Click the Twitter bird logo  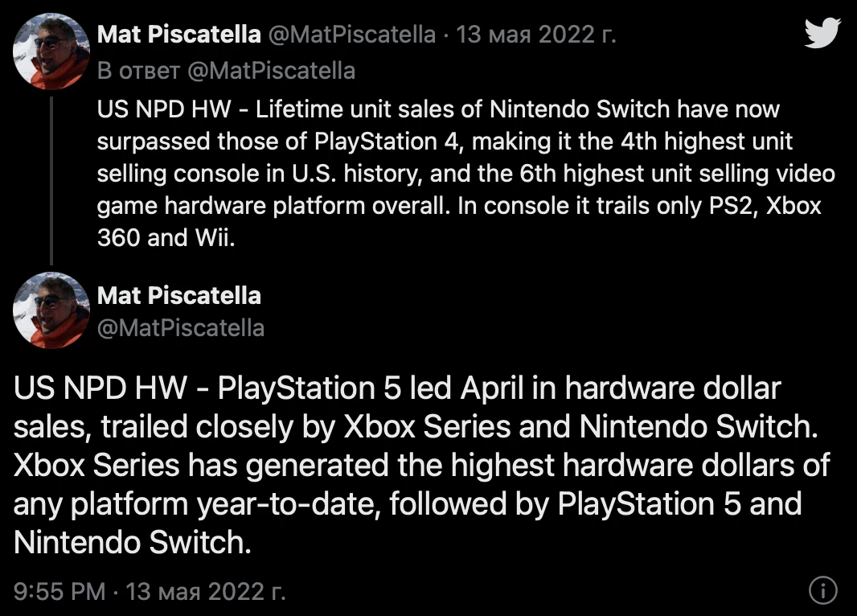[x=822, y=33]
